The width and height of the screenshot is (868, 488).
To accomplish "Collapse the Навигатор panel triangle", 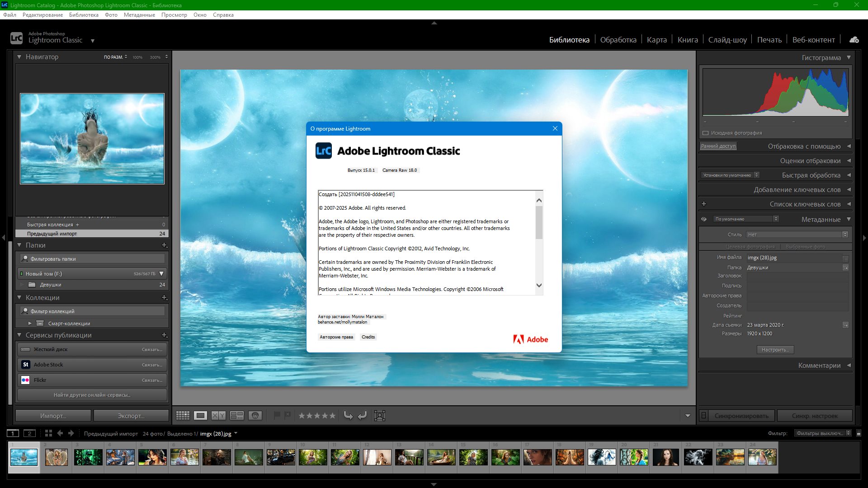I will click(x=19, y=57).
